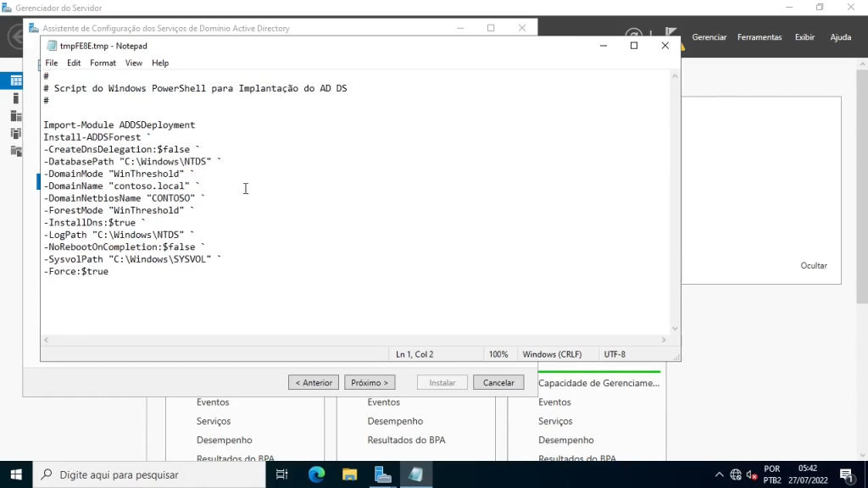
Task: Select the All Servers icon in sidebar
Action: (x=16, y=116)
